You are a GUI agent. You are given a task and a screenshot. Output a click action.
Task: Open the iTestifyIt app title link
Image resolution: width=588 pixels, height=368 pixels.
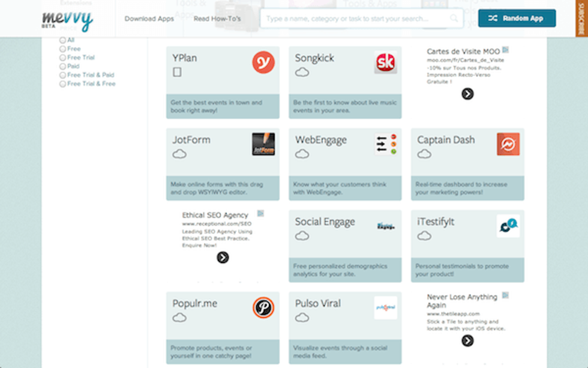[x=436, y=222]
